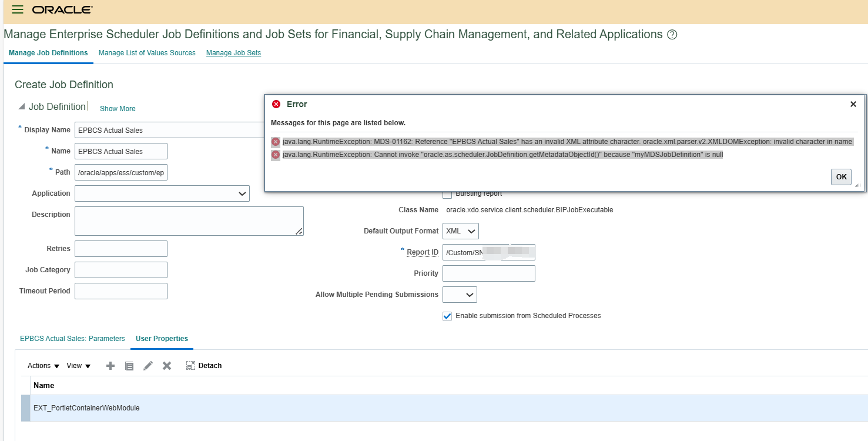Click the Oracle logo
The width and height of the screenshot is (868, 441).
62,10
